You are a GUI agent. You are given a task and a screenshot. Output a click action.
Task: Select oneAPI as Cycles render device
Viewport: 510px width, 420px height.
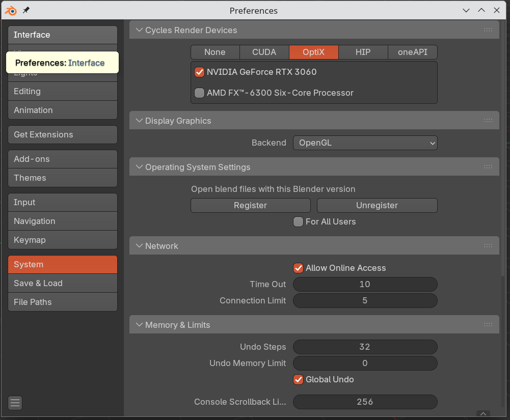413,52
